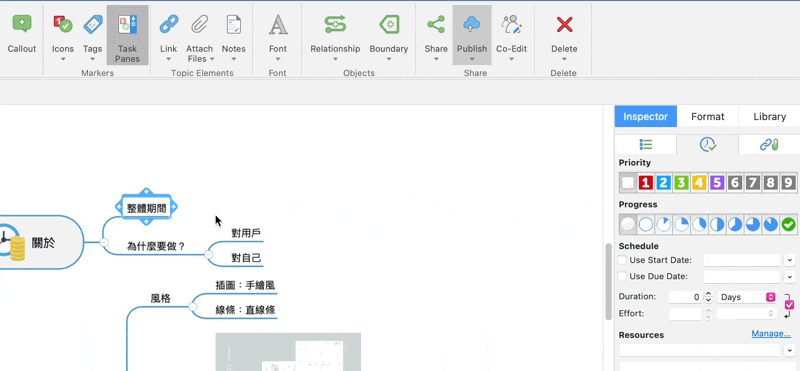Select the 對用戶 topic
This screenshot has height=371, width=800.
tap(246, 234)
